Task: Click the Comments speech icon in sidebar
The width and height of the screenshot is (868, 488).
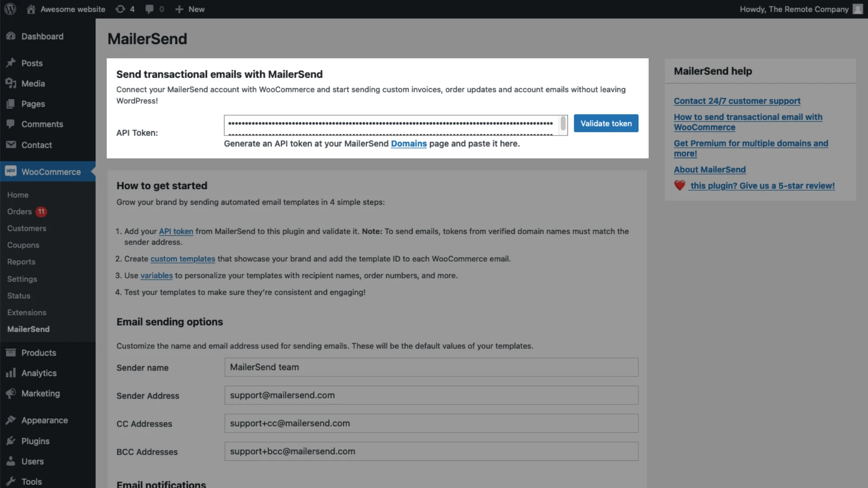Action: click(11, 124)
